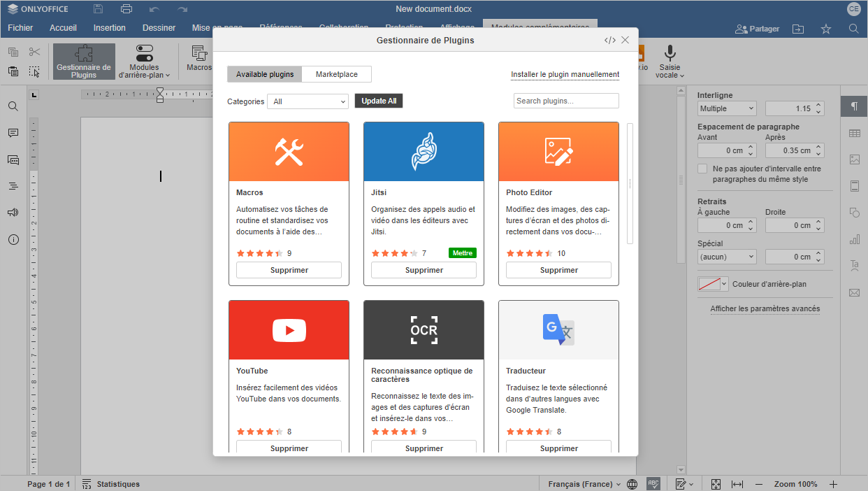Click the Select all icon
The width and height of the screenshot is (868, 491).
coord(35,71)
